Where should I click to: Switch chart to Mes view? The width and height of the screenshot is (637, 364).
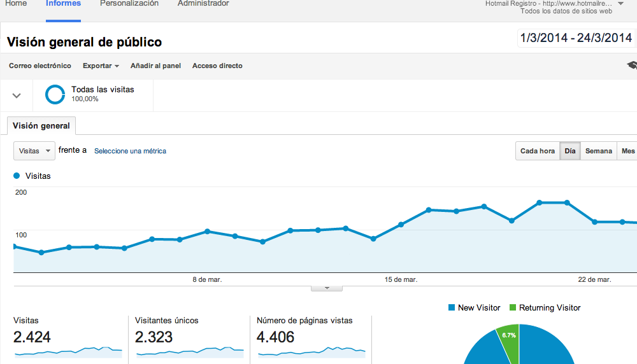(627, 151)
